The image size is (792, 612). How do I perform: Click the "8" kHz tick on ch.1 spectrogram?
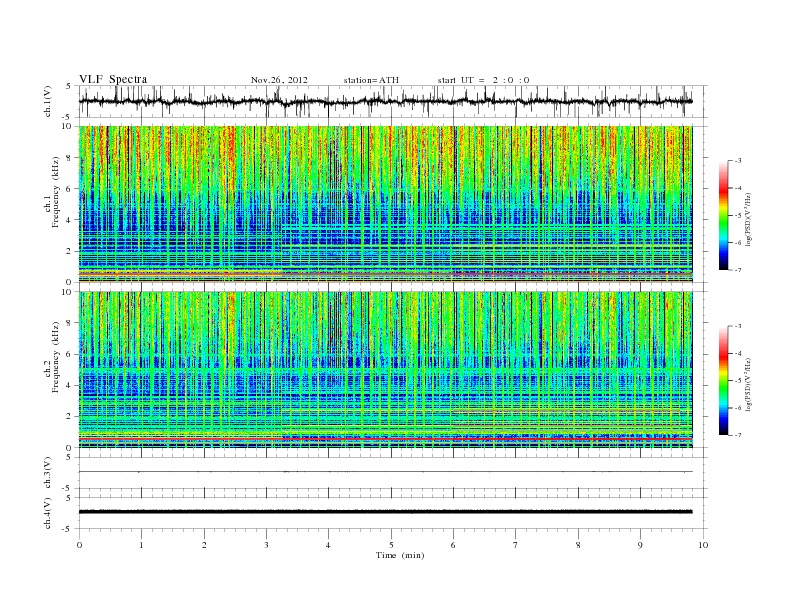pyautogui.click(x=69, y=158)
